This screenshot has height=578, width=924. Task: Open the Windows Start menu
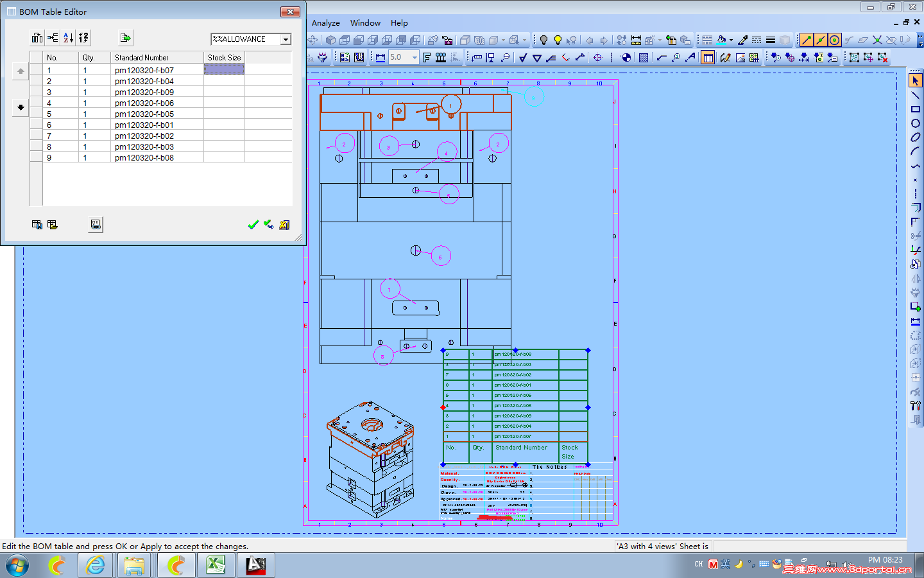pos(17,566)
